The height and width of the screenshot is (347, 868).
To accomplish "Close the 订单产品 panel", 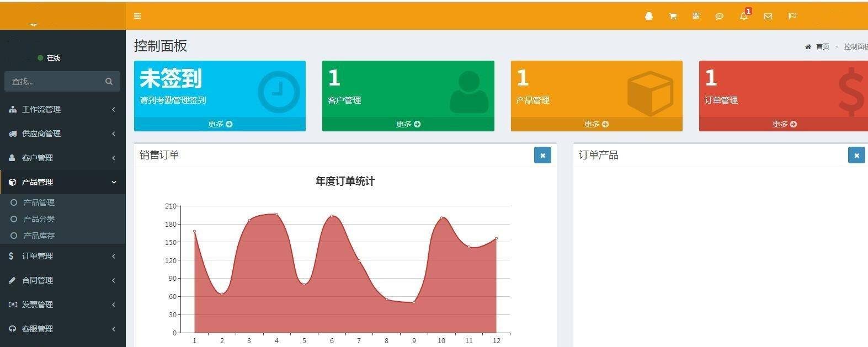I will (856, 155).
